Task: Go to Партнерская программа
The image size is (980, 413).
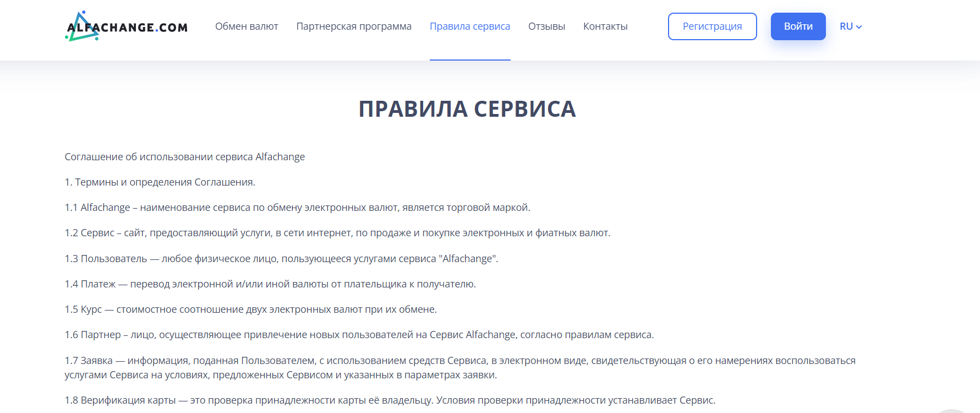Action: pos(354,26)
